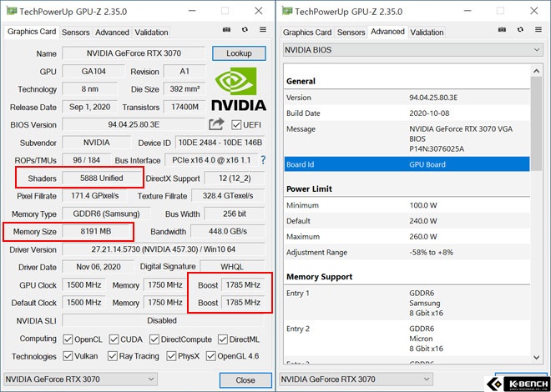Click the refresh icon in left window
The width and height of the screenshot is (551, 392).
(x=245, y=30)
